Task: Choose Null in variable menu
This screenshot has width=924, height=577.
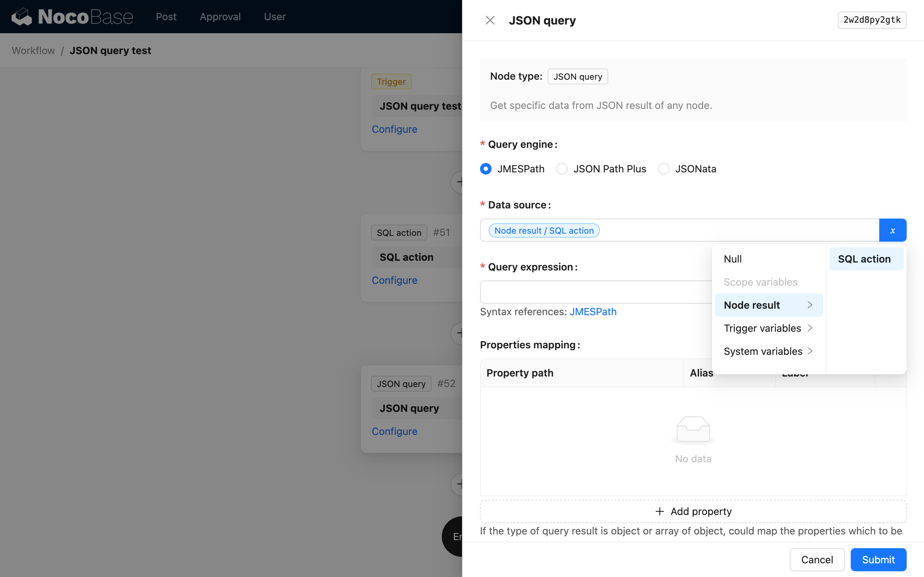Action: (x=733, y=259)
